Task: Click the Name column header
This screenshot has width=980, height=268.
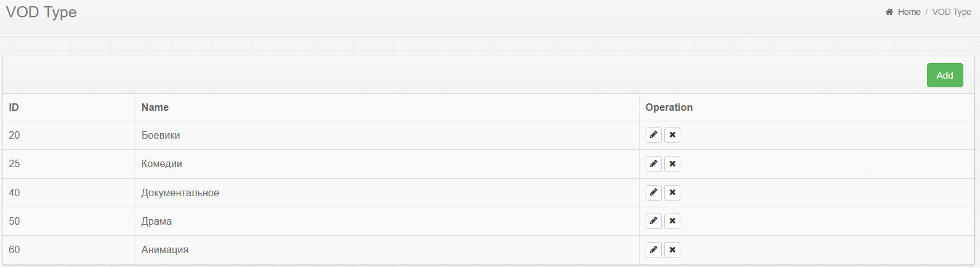Action: coord(155,107)
